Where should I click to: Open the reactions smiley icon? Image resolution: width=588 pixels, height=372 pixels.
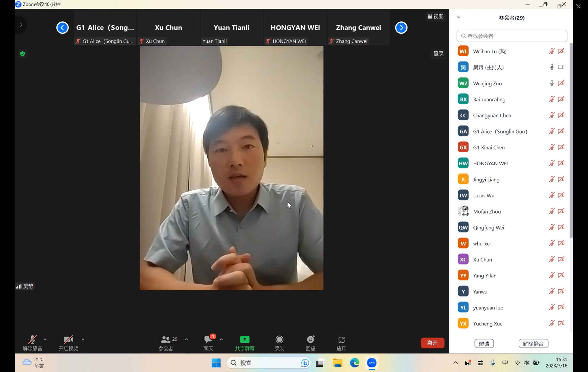(x=310, y=340)
